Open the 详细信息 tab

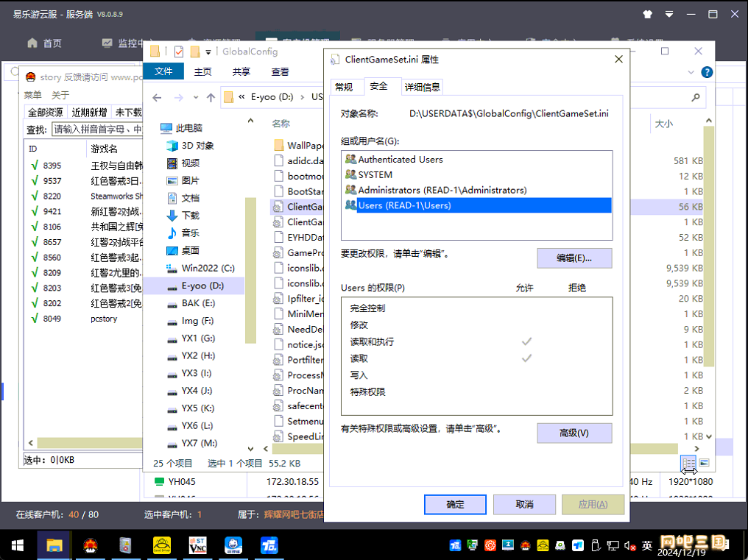click(423, 87)
